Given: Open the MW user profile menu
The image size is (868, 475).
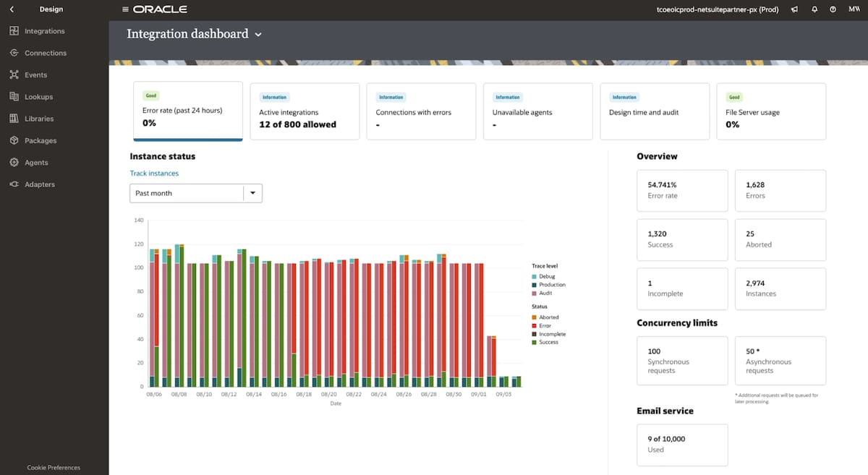Looking at the screenshot, I should pyautogui.click(x=854, y=9).
